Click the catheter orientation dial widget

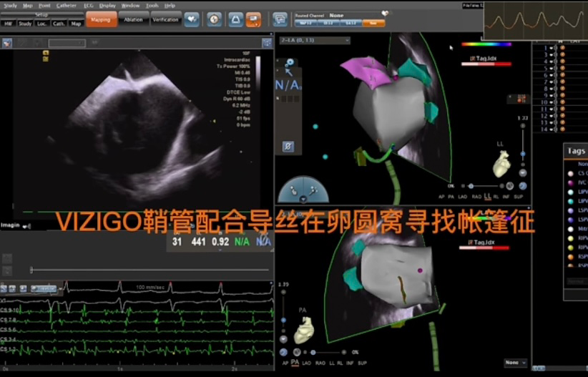coord(303,190)
